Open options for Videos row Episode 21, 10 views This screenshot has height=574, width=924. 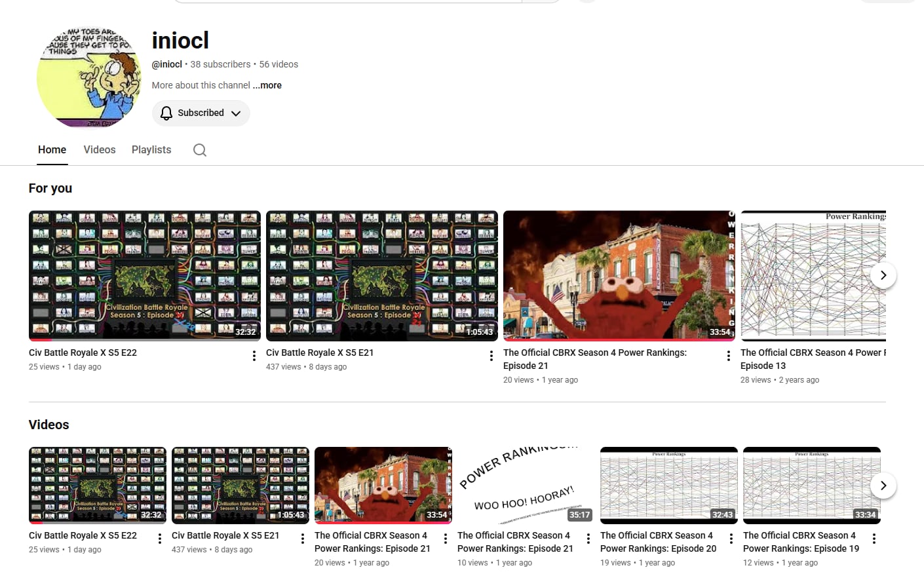click(588, 539)
